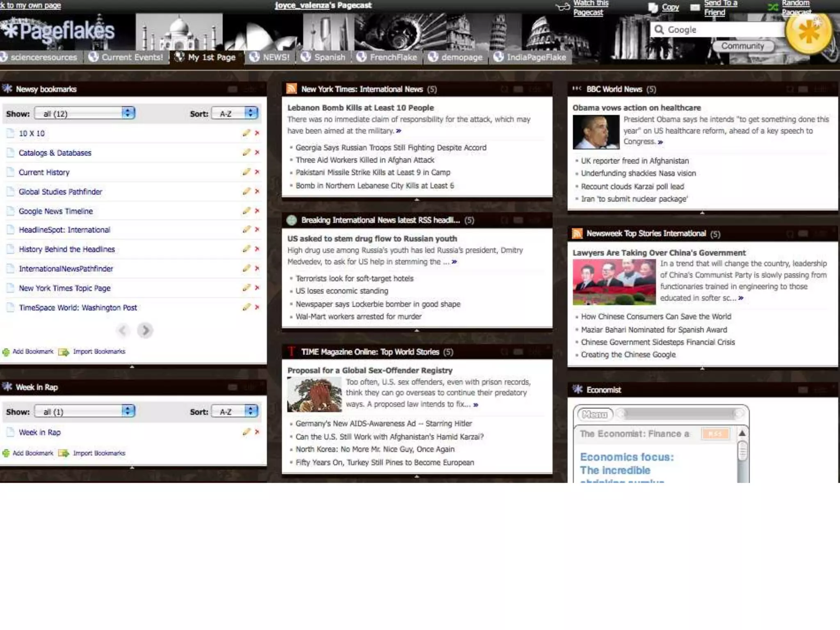Click the Economist widget progress slider bar
This screenshot has height=630, width=840.
tap(680, 414)
